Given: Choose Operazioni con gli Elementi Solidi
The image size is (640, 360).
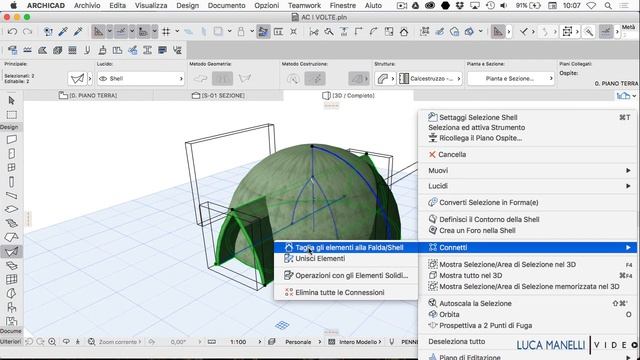Looking at the screenshot, I should coord(346,276).
